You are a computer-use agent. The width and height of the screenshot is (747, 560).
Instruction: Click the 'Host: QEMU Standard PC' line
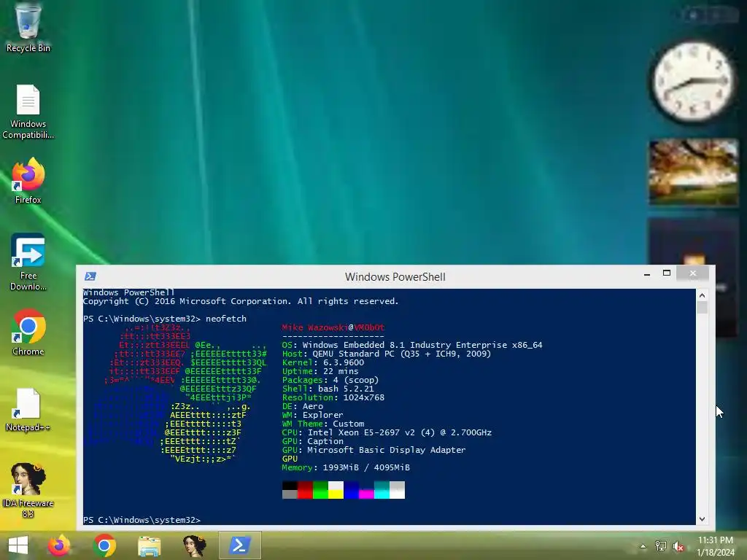click(387, 354)
